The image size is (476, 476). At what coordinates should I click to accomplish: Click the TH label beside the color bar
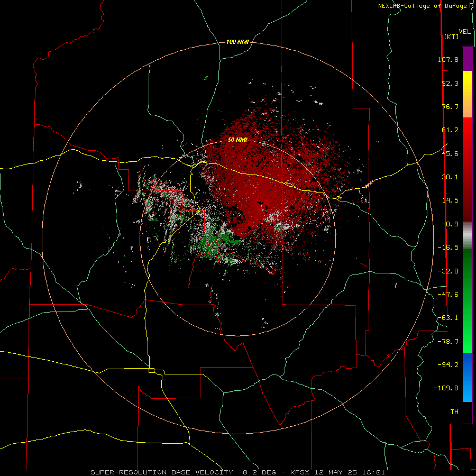click(x=454, y=412)
